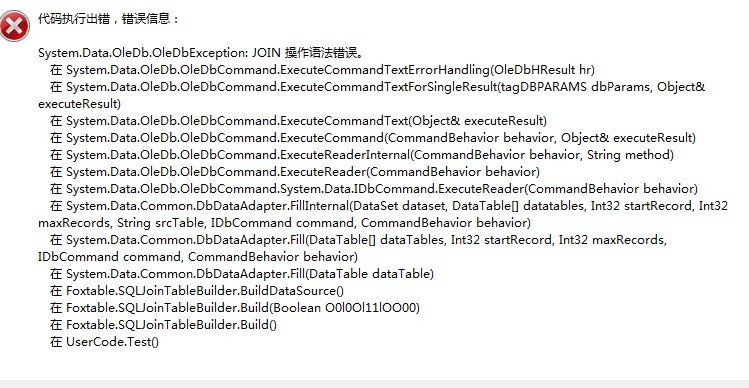The height and width of the screenshot is (388, 749).
Task: Click the Fill(DataTable dataTable) stack line
Action: [x=242, y=274]
